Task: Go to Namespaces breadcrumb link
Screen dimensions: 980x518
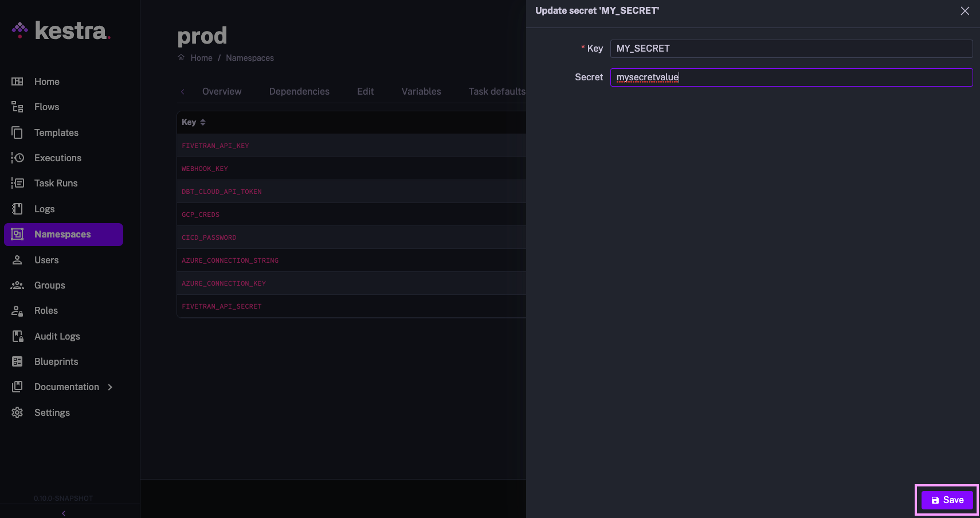Action: 249,58
